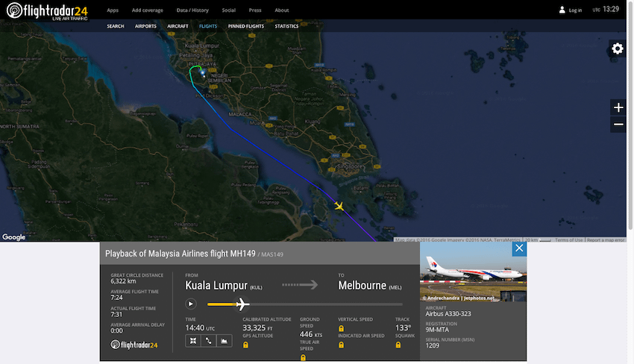634x364 pixels.
Task: Click the Singapore label on map
Action: point(350,166)
